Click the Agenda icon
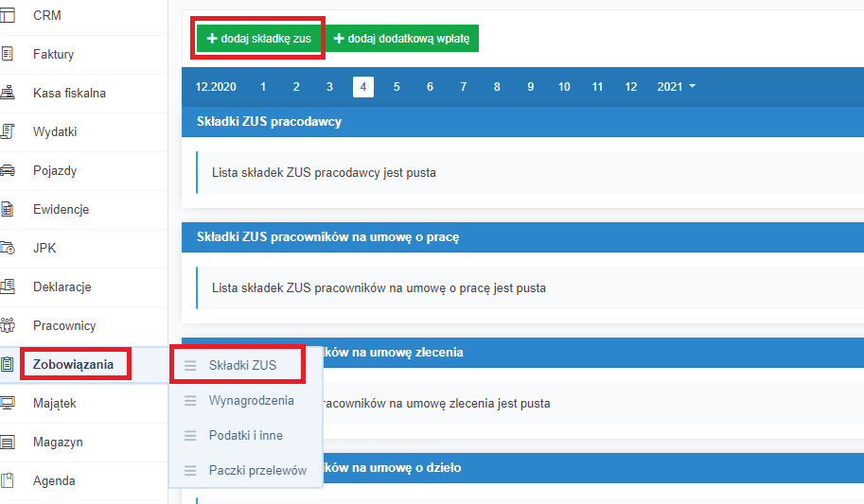The image size is (864, 504). click(x=8, y=480)
